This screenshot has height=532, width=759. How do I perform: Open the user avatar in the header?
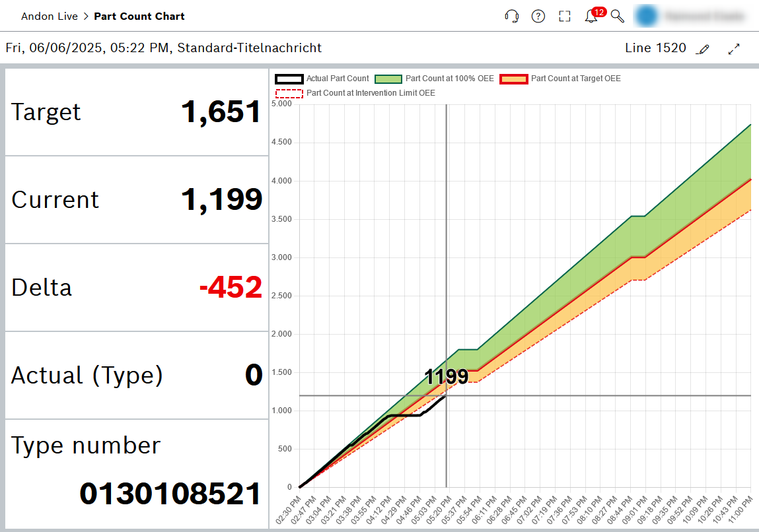click(x=647, y=15)
